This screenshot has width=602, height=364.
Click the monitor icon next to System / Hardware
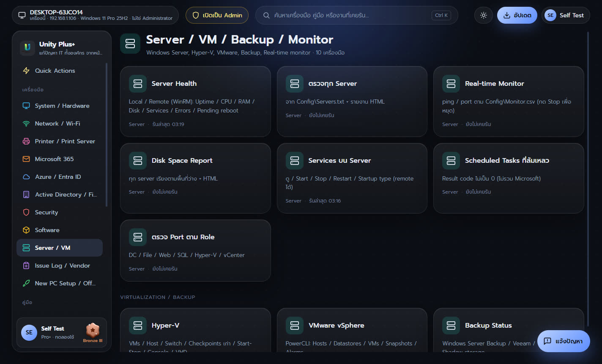point(26,106)
